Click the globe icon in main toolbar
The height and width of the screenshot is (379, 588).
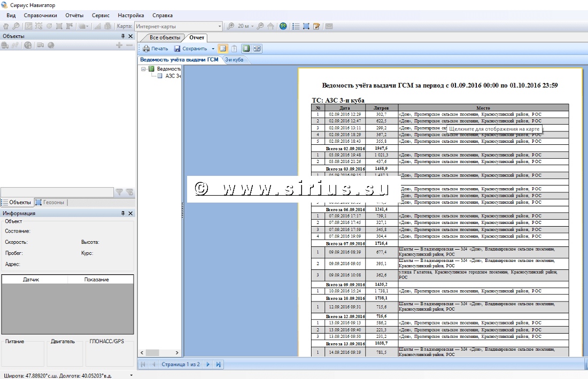[x=283, y=26]
